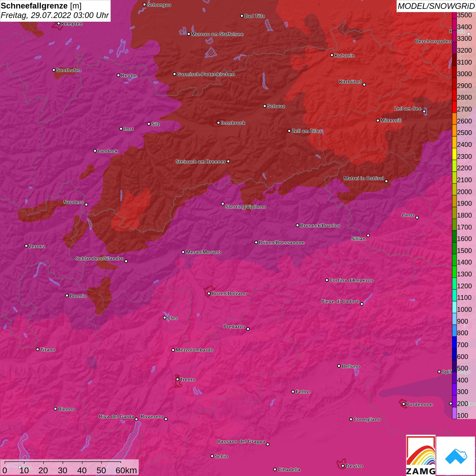
Task: Click the Lienz city marker dot
Action: 417,217
